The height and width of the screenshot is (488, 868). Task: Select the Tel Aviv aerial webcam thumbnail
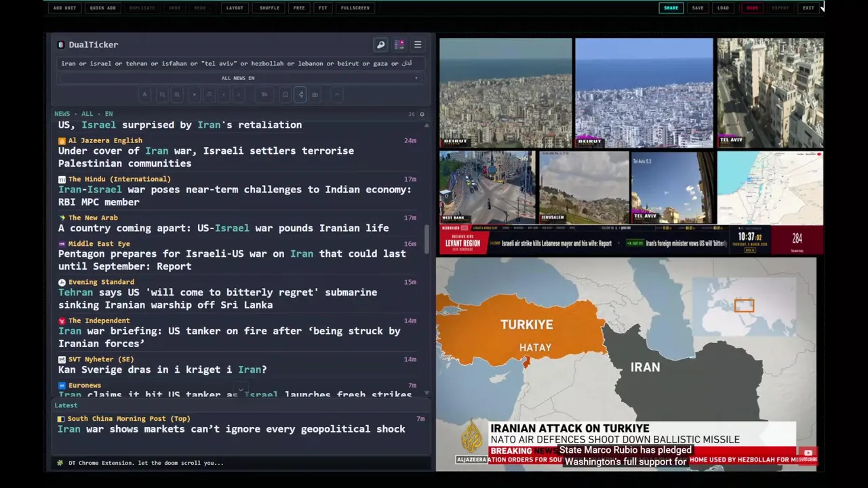click(x=770, y=93)
